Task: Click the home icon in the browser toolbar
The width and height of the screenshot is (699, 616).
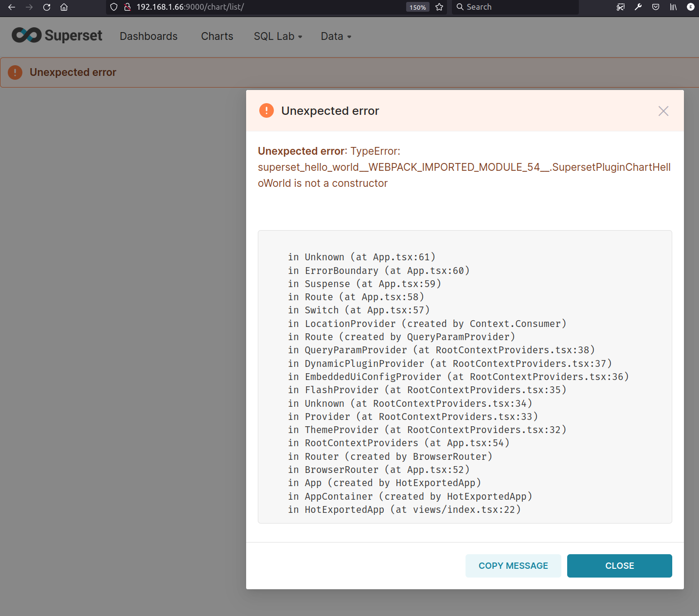Action: [64, 7]
